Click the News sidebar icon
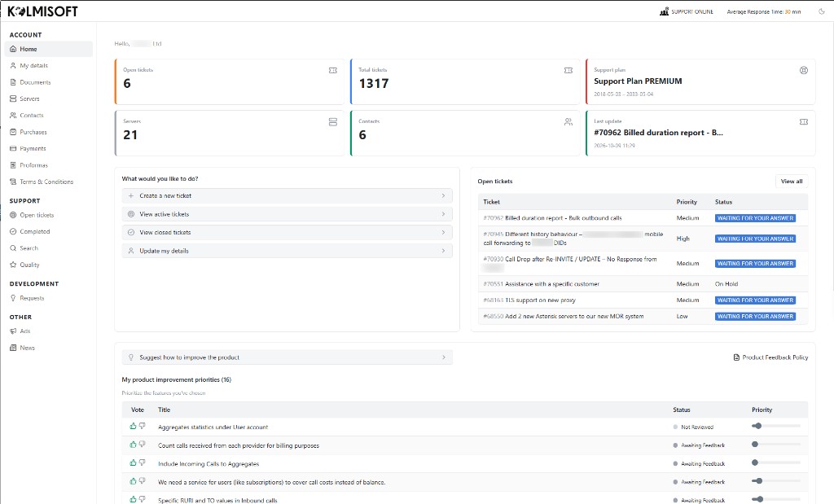834x504 pixels. pyautogui.click(x=13, y=347)
